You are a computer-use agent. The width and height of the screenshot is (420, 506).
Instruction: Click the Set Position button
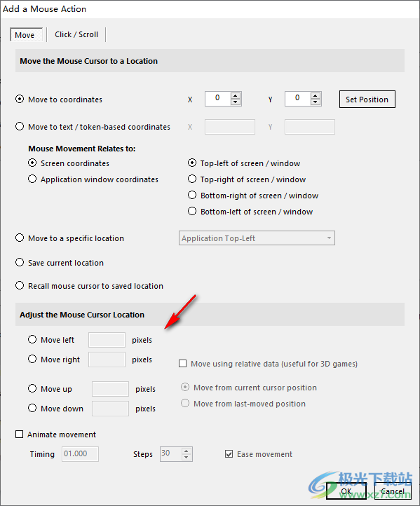click(x=367, y=100)
